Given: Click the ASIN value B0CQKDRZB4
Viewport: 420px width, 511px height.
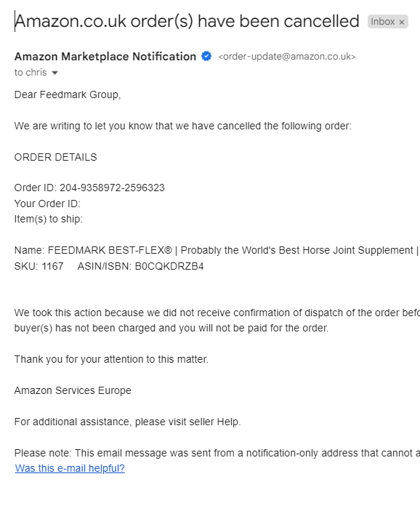Looking at the screenshot, I should (169, 266).
